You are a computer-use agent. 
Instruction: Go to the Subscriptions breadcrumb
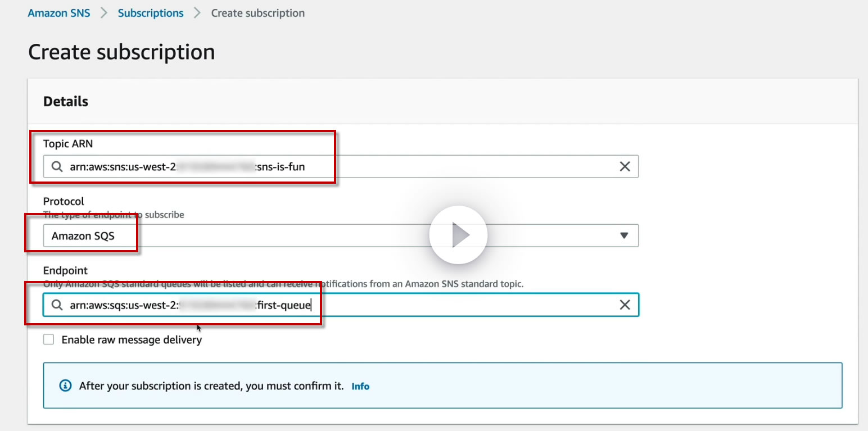point(151,13)
